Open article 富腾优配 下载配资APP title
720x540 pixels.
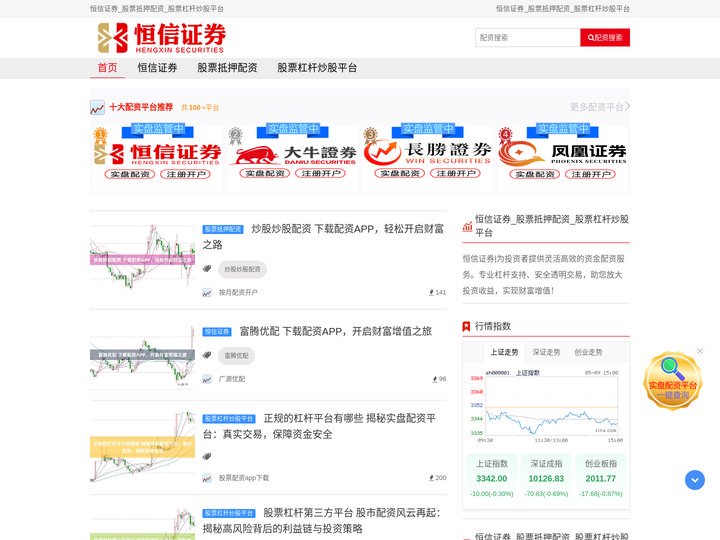point(336,332)
